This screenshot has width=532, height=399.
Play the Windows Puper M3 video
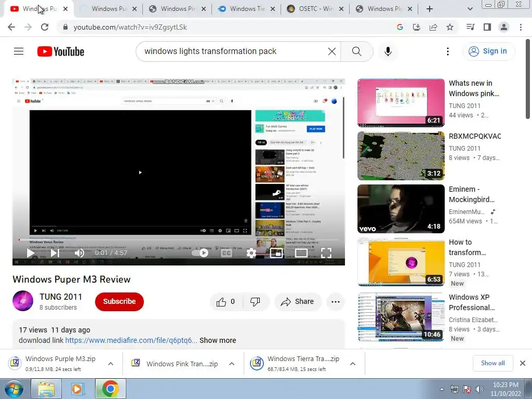(31, 253)
